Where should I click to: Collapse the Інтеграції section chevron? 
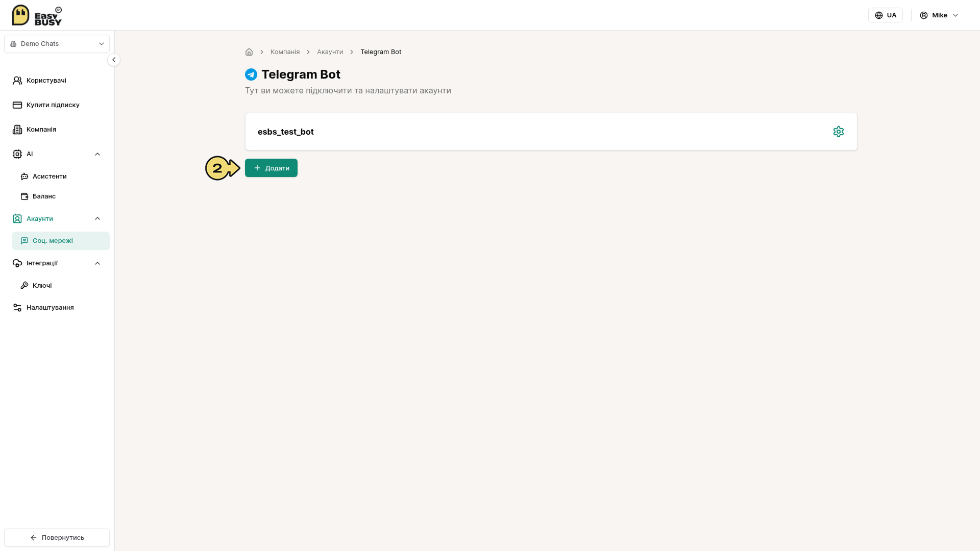click(97, 263)
